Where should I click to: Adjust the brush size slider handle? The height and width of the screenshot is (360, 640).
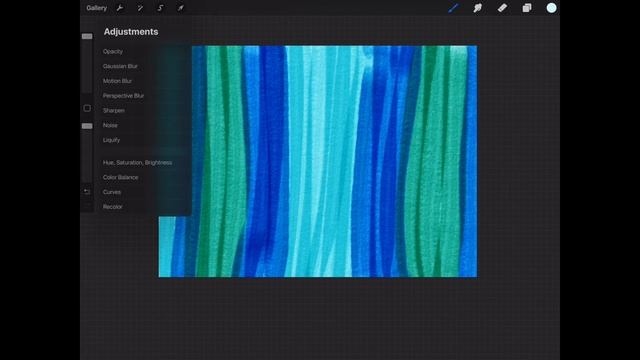point(87,36)
